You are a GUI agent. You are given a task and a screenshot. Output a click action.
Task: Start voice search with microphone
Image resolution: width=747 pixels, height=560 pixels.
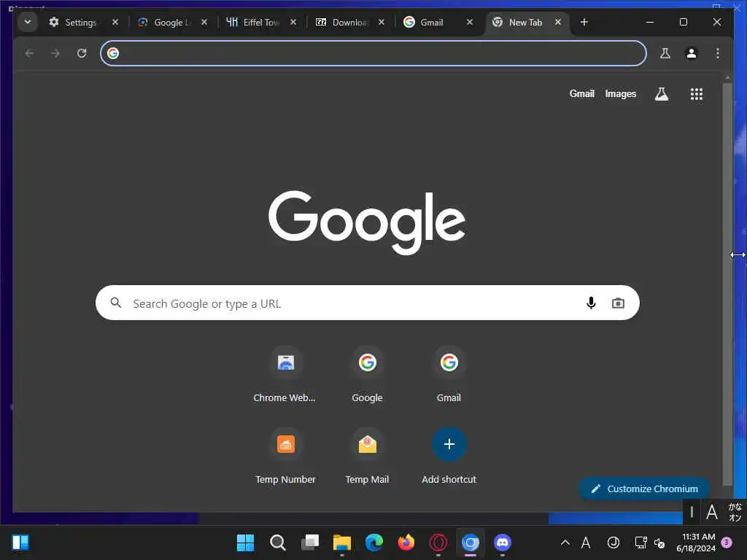[x=591, y=303]
